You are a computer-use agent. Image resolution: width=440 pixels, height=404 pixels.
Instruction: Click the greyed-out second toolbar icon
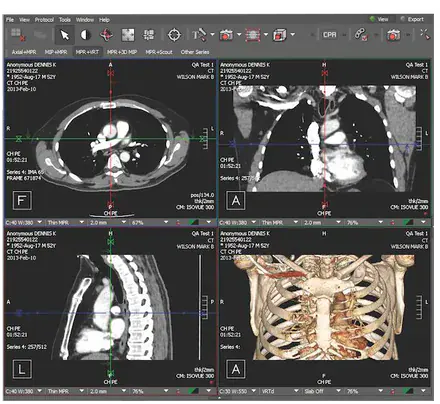[x=40, y=35]
